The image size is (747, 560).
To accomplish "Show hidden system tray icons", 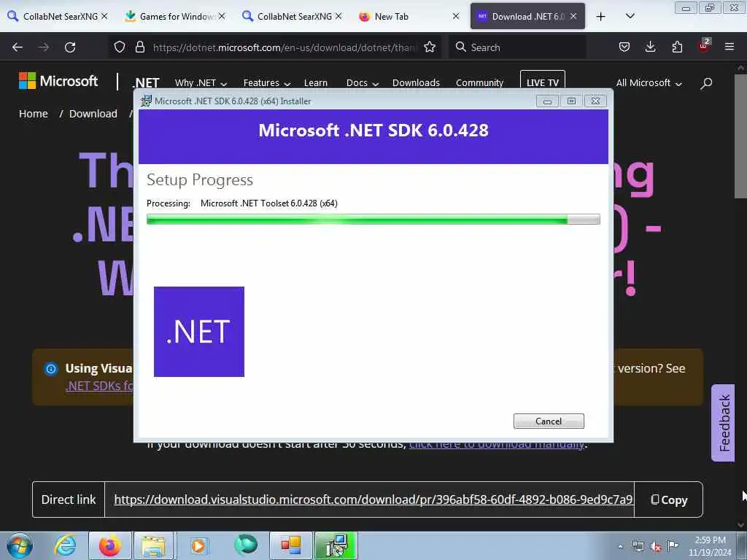I will 620,546.
